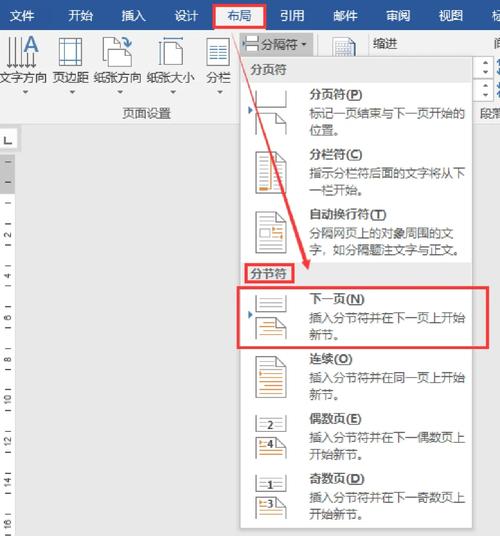Click the Continuous (连续) section break icon
The height and width of the screenshot is (536, 500).
click(x=271, y=377)
